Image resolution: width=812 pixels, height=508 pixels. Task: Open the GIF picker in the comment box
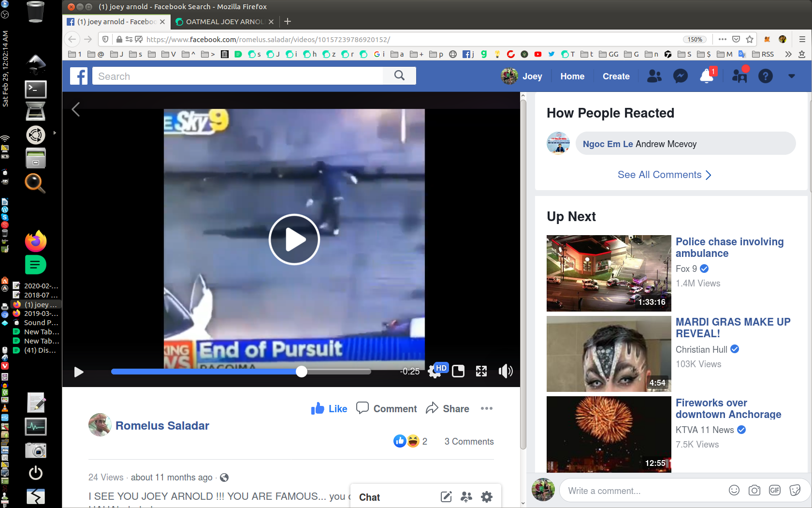click(774, 490)
